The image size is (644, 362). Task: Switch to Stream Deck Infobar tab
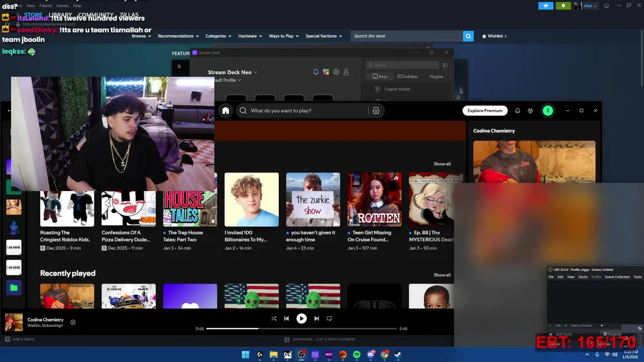pos(408,76)
